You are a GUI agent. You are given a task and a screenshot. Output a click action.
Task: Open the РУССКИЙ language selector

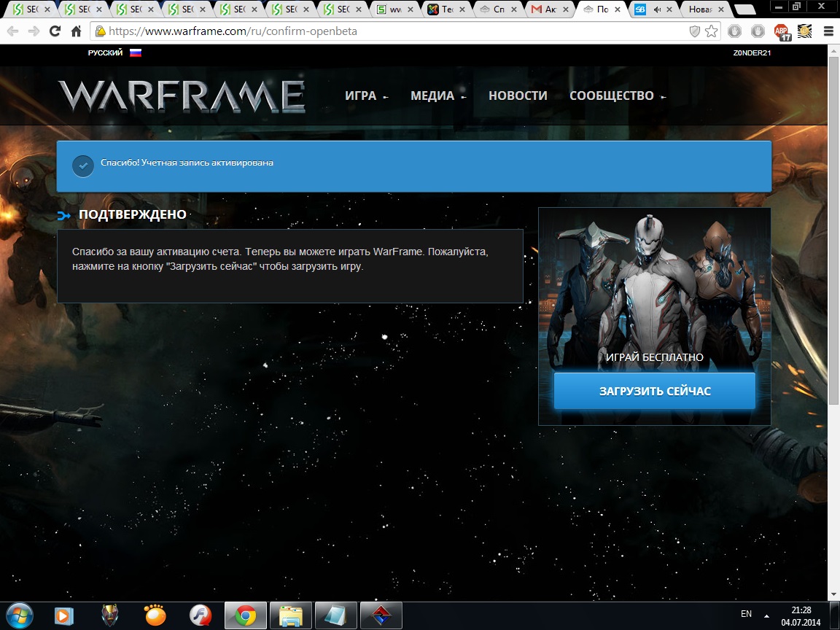pyautogui.click(x=105, y=52)
